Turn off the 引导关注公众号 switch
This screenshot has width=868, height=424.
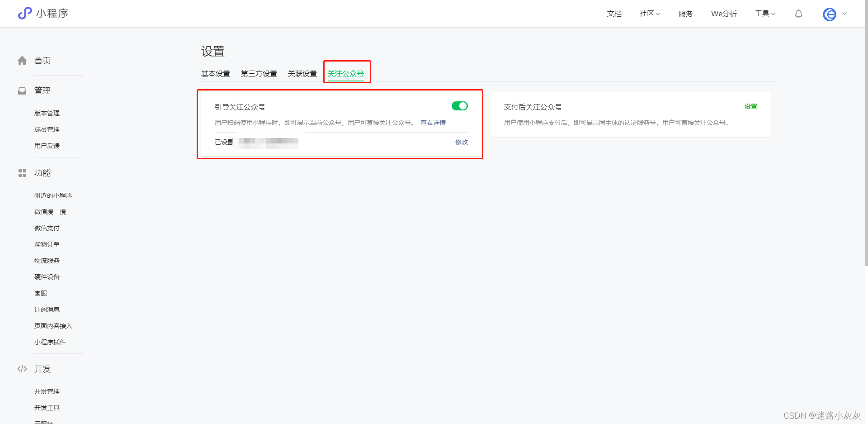pyautogui.click(x=459, y=106)
